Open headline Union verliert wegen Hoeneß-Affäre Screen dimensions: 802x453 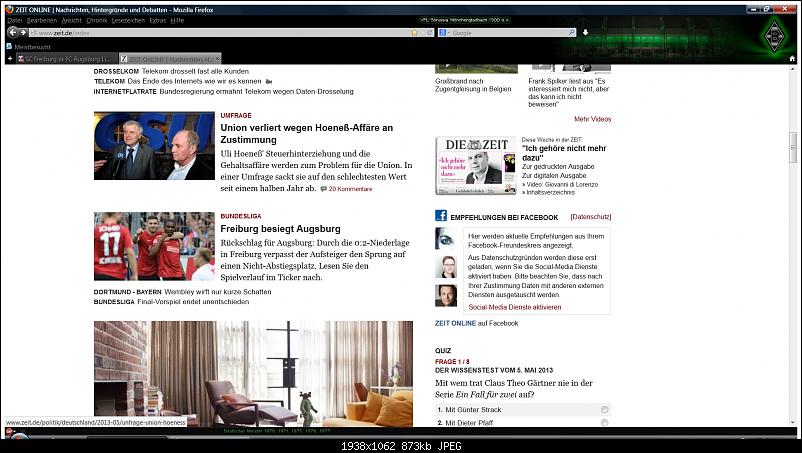pos(306,133)
